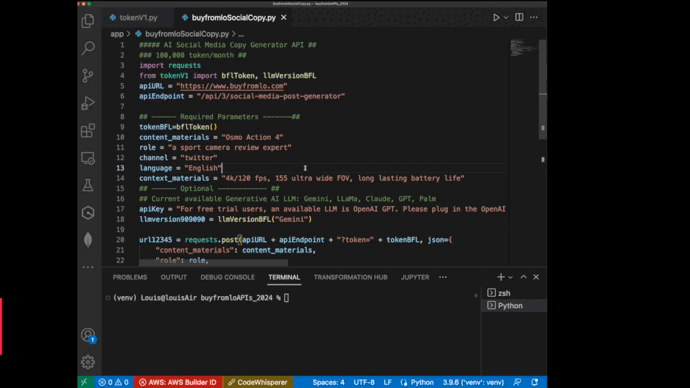Open the Source Control view
The height and width of the screenshot is (388, 690).
(x=88, y=76)
